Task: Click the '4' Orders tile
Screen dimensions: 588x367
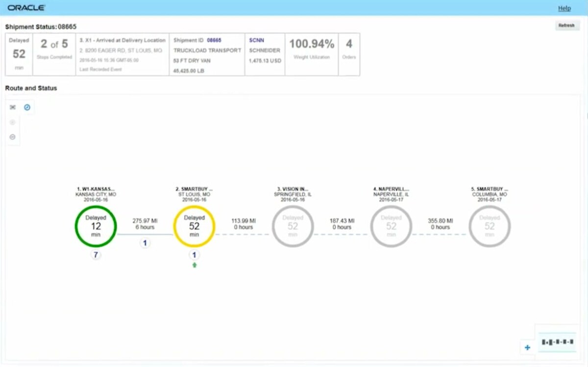Action: (x=349, y=54)
